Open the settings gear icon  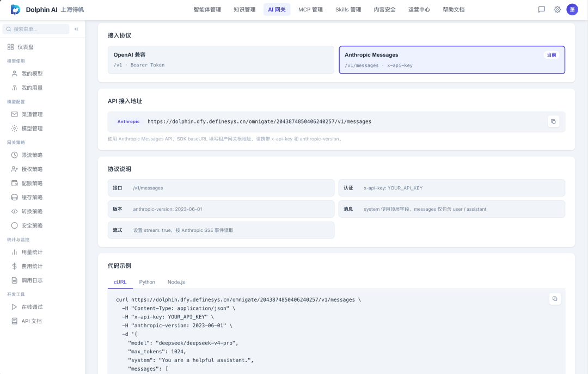558,10
